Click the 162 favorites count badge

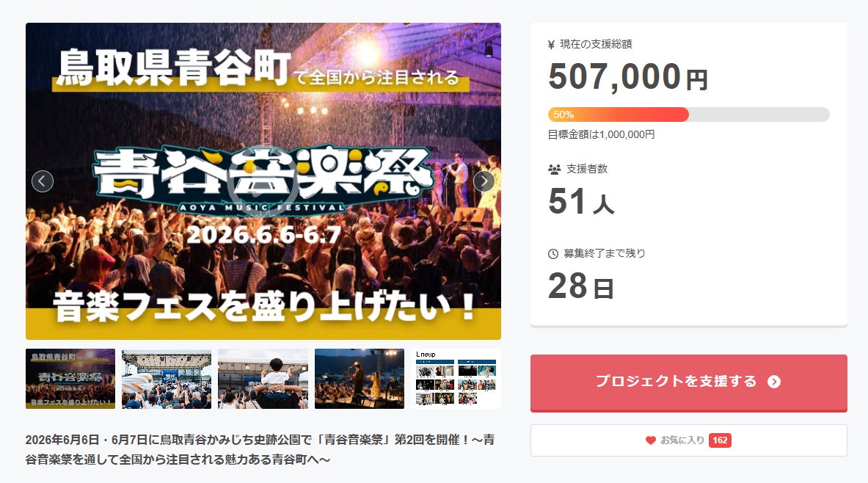[720, 440]
